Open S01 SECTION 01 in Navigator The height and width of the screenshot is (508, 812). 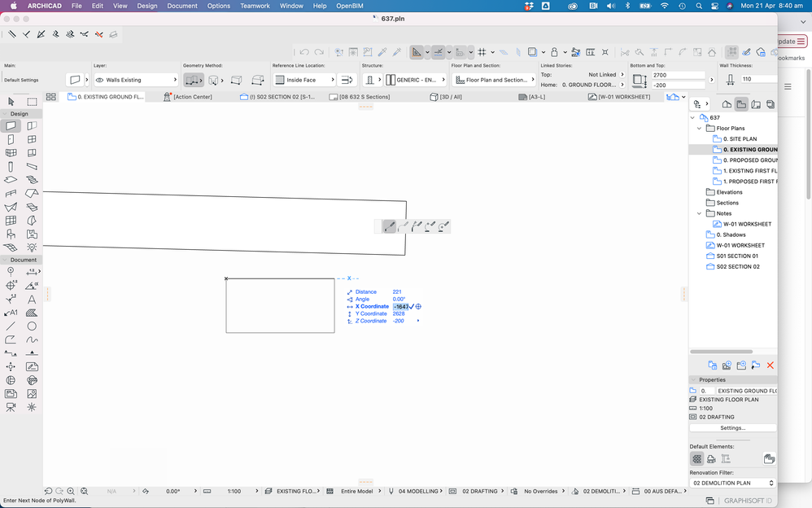[737, 256]
